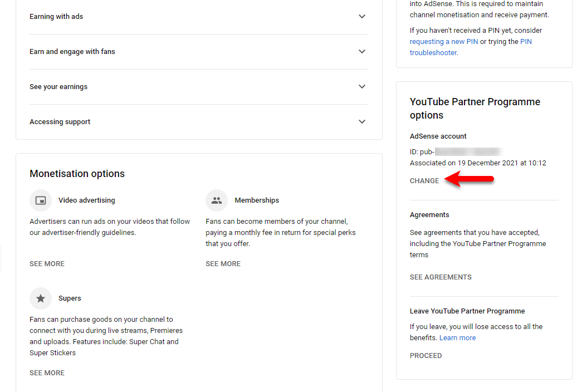Screen dimensions: 582x392
Task: Click the YouTube Partner Programme options heading
Action: pyautogui.click(x=475, y=109)
